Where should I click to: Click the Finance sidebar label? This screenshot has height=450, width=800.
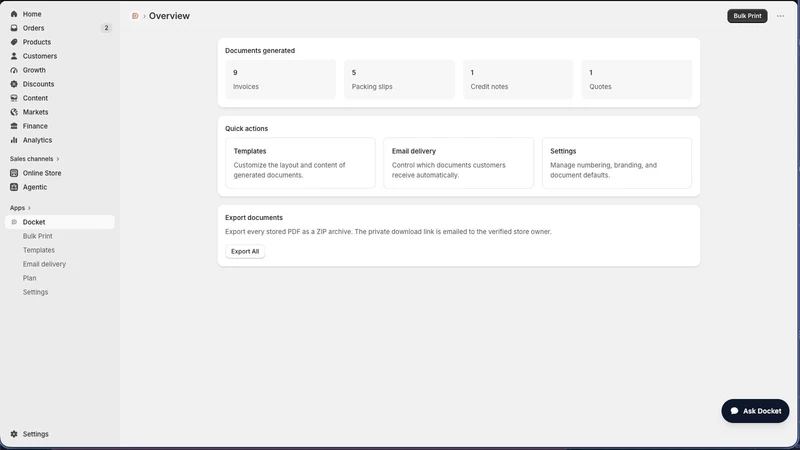tap(35, 126)
